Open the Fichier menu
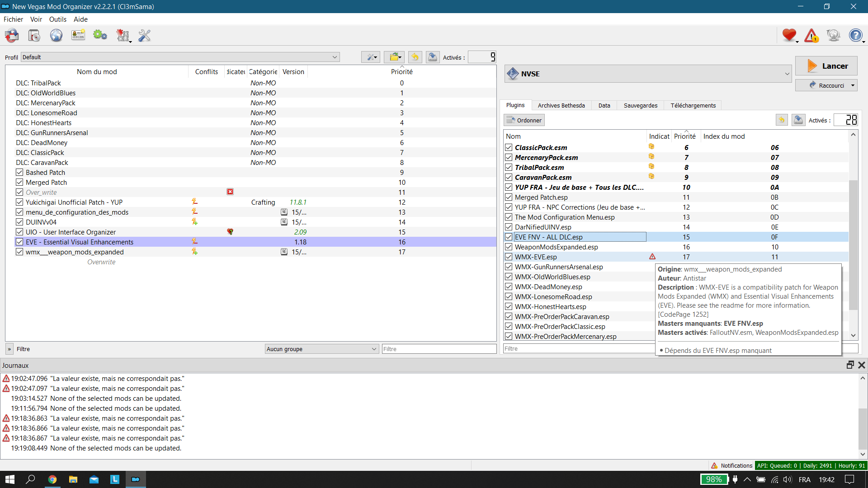 point(13,19)
